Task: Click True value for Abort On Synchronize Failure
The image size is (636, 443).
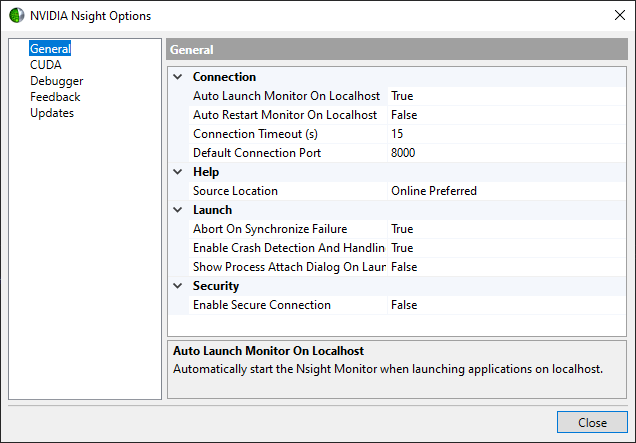Action: (507, 229)
